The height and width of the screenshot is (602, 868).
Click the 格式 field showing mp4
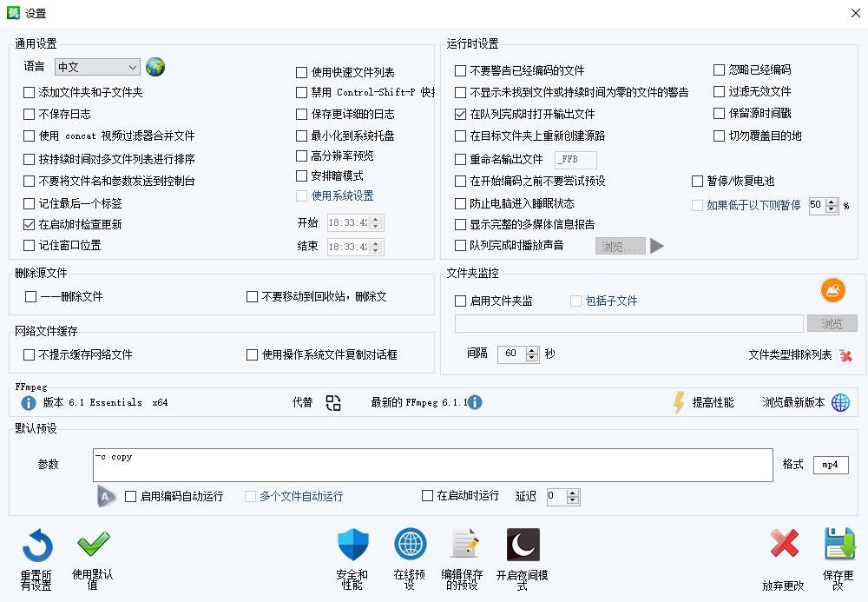point(831,465)
